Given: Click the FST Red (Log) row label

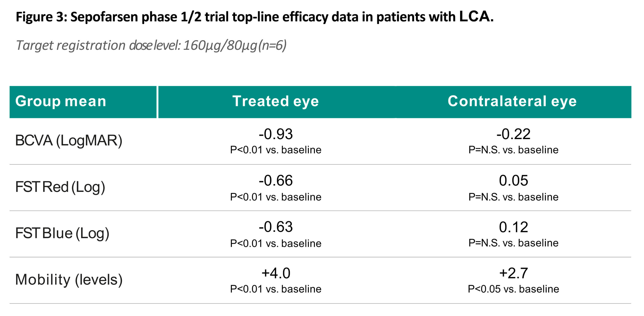Looking at the screenshot, I should coord(60,187).
